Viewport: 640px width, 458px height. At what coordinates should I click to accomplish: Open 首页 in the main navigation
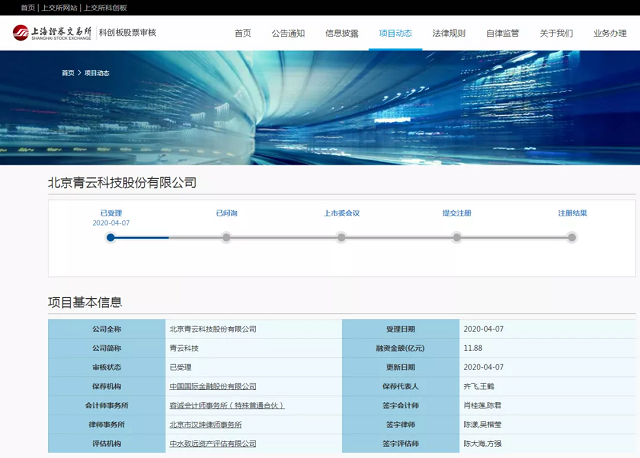coord(243,33)
